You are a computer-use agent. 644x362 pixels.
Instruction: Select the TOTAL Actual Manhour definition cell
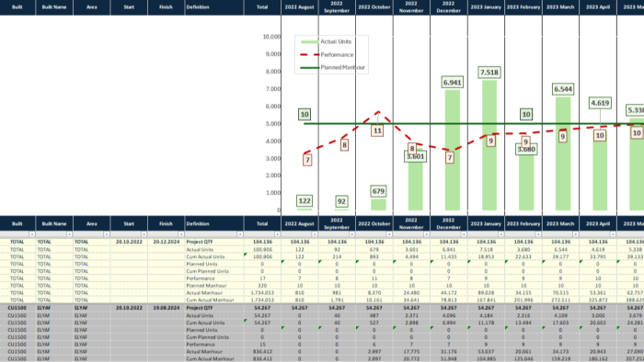(x=214, y=293)
